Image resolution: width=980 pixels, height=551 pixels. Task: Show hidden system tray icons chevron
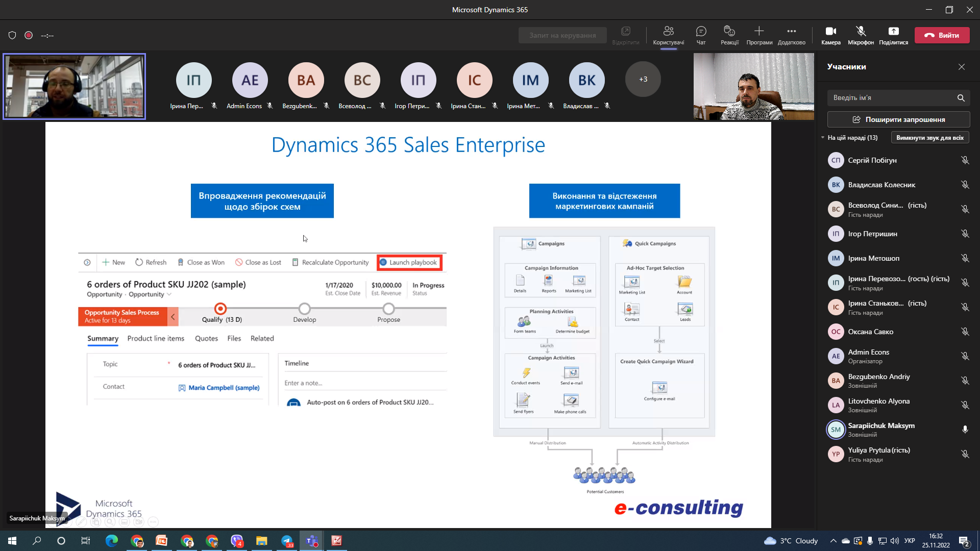[x=833, y=541]
